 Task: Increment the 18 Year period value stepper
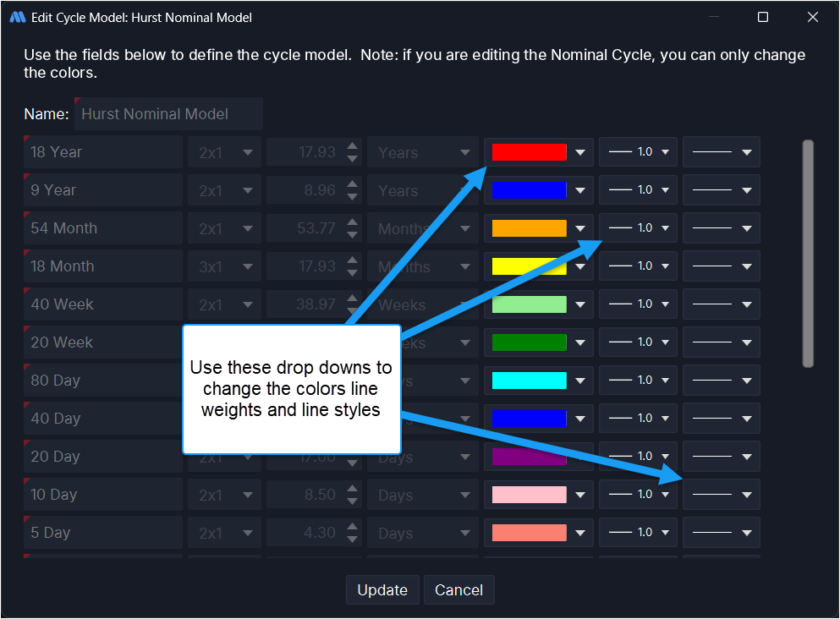point(353,147)
